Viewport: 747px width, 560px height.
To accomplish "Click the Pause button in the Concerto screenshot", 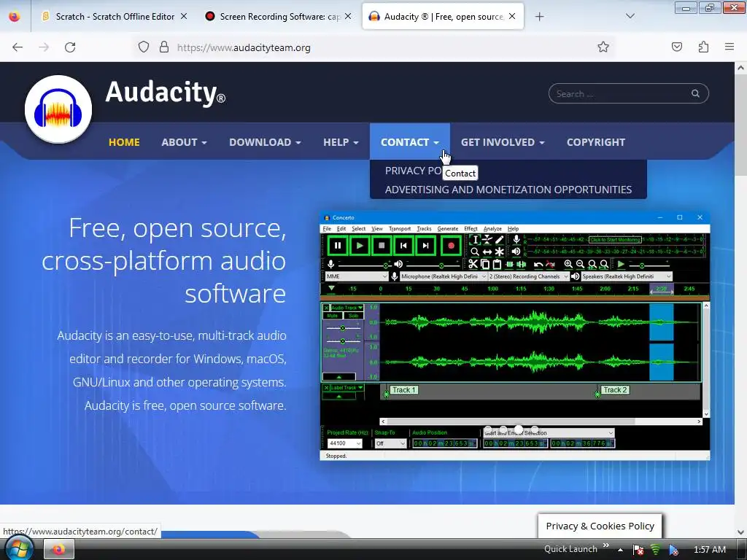I will (x=337, y=246).
